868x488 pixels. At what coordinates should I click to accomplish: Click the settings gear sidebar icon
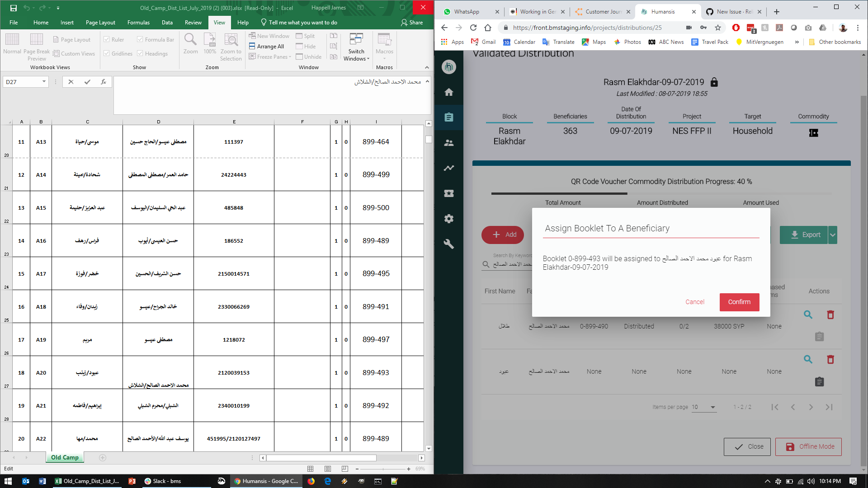coord(448,219)
